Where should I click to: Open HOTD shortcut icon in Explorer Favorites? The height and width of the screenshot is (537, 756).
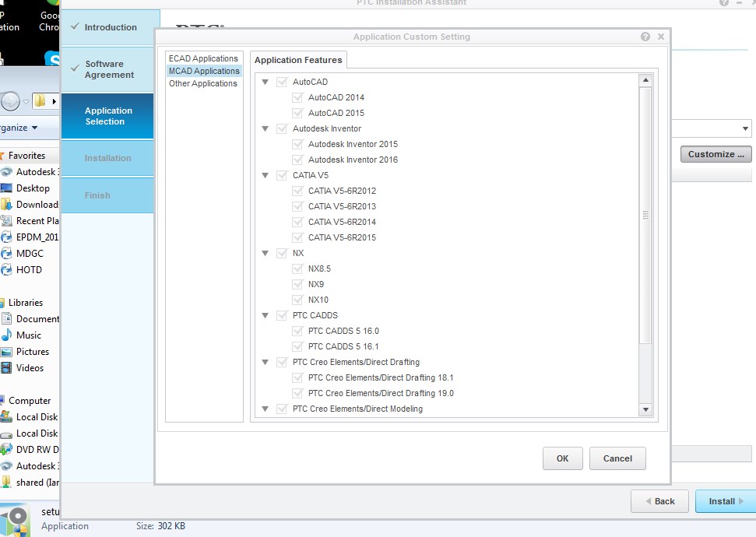click(6, 270)
